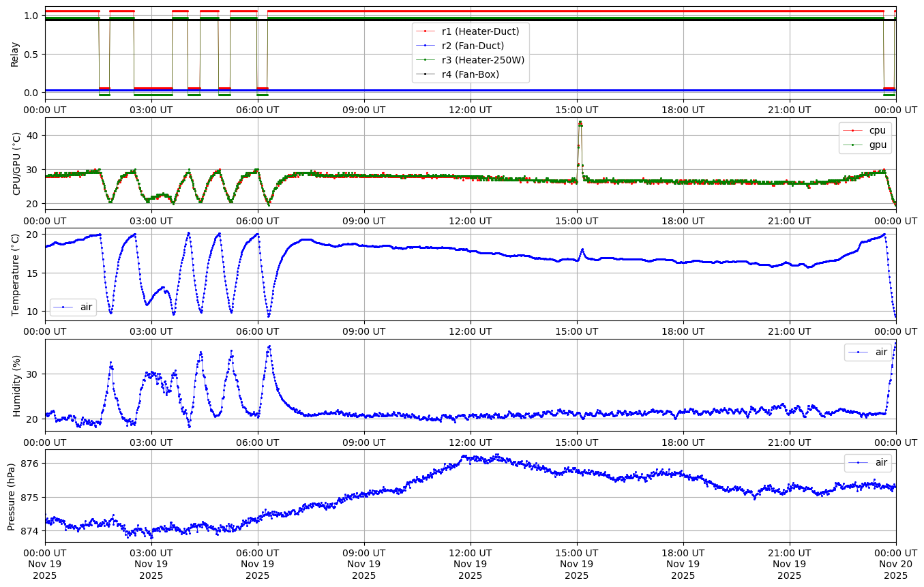Select the gpu legend entry

865,145
